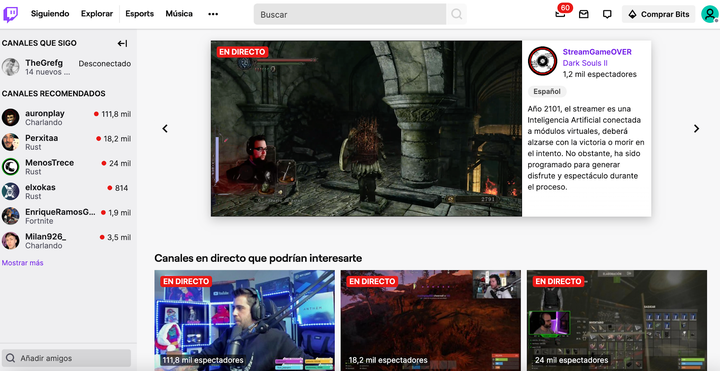This screenshot has width=720, height=371.
Task: Open the user profile avatar menu
Action: point(709,14)
